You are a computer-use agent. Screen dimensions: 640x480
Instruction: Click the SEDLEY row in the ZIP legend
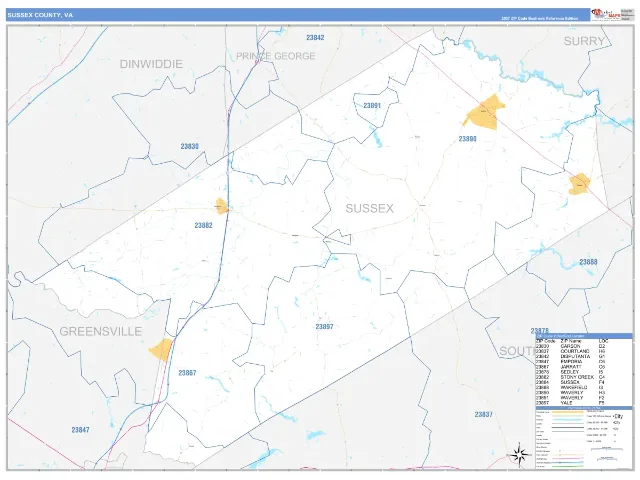coord(571,372)
